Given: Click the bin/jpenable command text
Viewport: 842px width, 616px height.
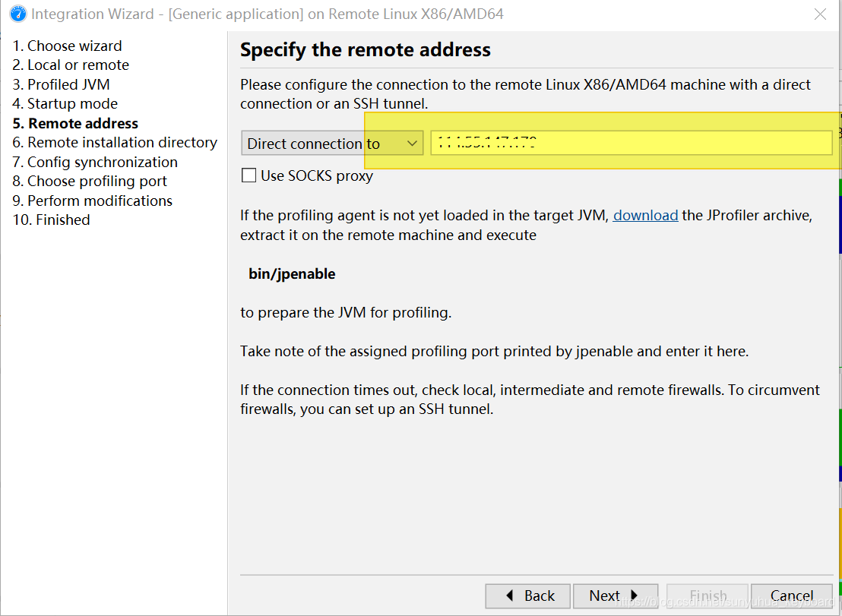Looking at the screenshot, I should click(292, 273).
